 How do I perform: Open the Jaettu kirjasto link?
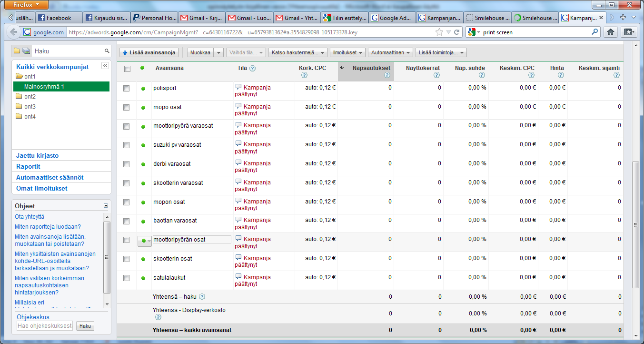point(38,156)
